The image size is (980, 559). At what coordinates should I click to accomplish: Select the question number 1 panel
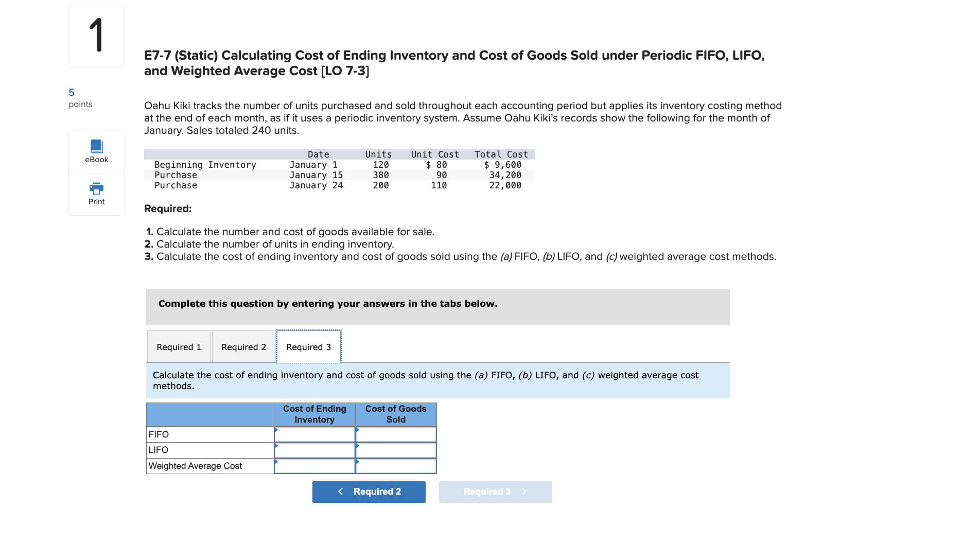pyautogui.click(x=96, y=35)
